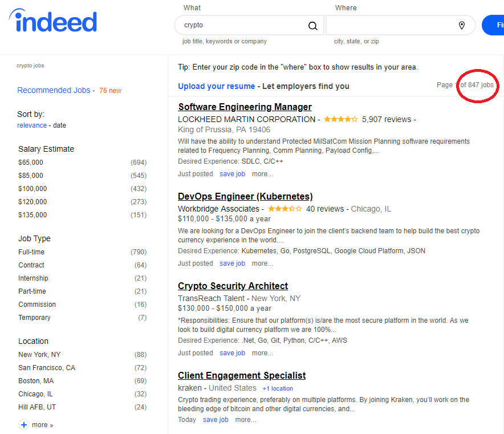Click the blue Find jobs button
The width and height of the screenshot is (504, 434).
pos(493,25)
